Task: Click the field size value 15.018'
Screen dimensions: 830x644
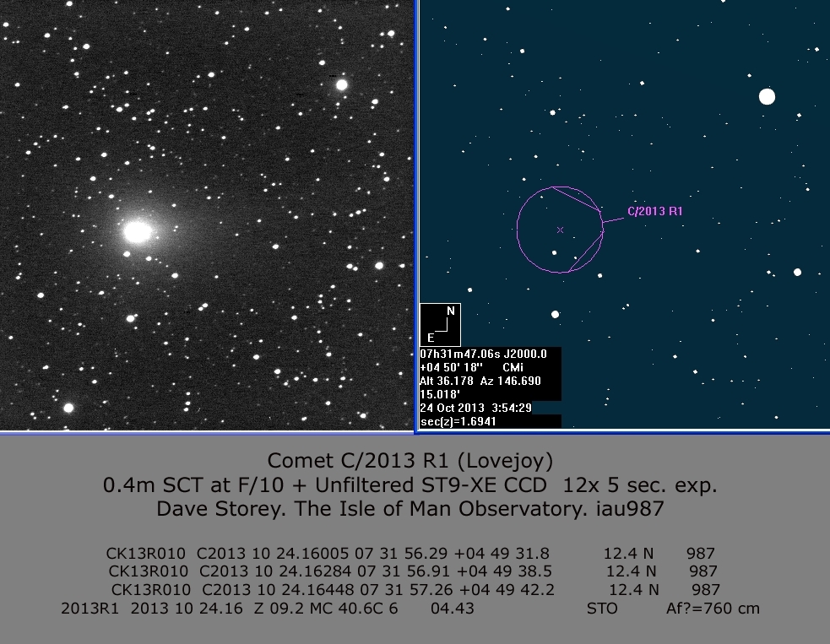Action: click(x=440, y=394)
